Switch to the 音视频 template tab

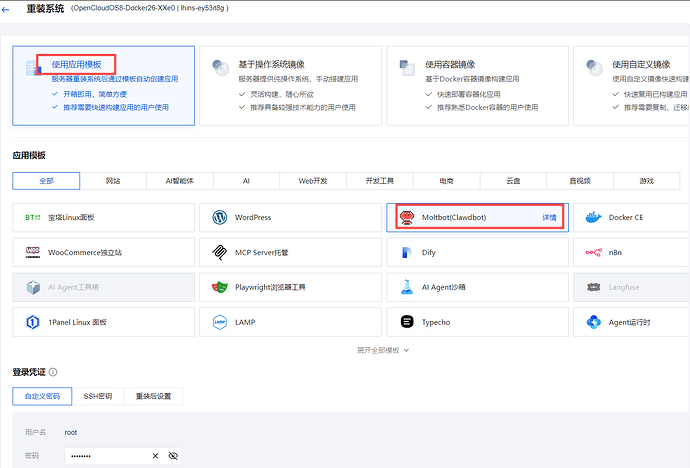tap(580, 181)
